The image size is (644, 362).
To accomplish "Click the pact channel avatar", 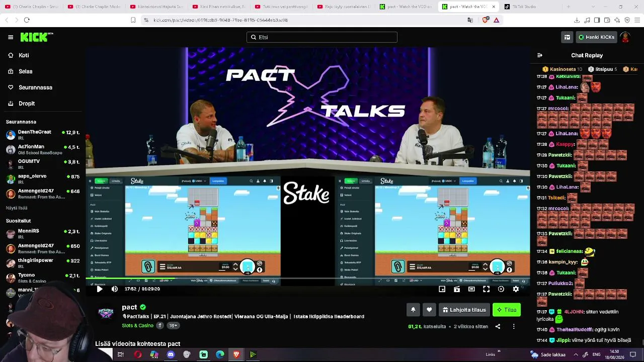I will [x=106, y=312].
